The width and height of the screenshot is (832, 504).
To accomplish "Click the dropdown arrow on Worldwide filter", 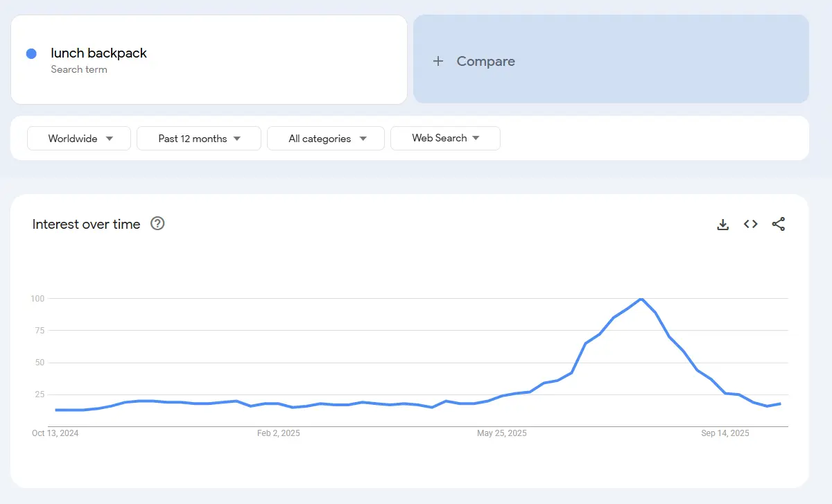I will click(x=110, y=138).
